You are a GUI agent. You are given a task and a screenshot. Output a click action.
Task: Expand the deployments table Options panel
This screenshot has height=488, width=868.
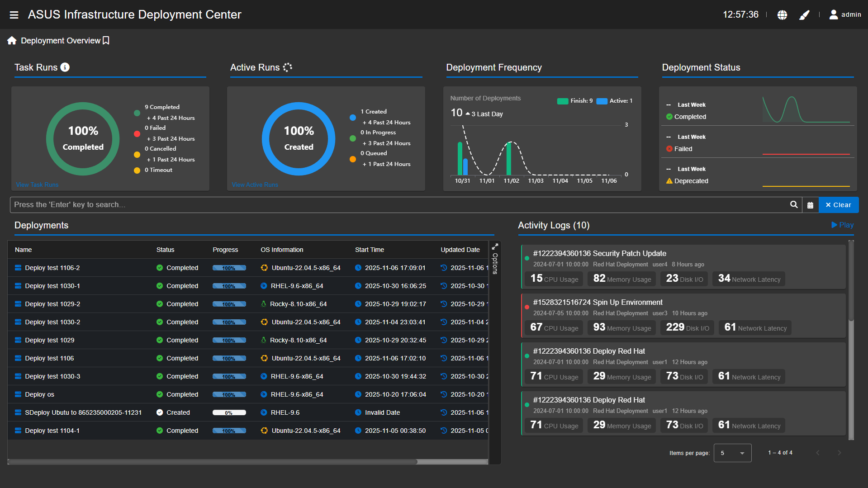[495, 264]
